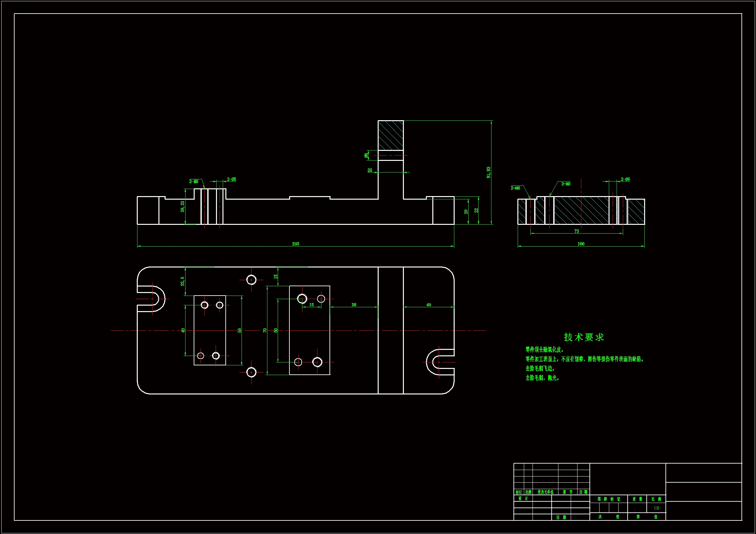
Task: Click the 250 overall length dimension text
Action: pyautogui.click(x=295, y=244)
